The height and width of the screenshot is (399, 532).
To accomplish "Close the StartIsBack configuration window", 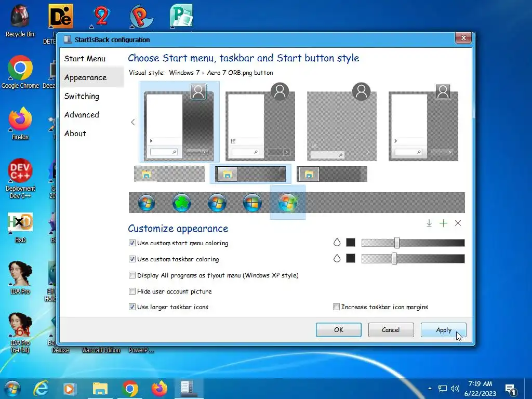I will [x=463, y=38].
